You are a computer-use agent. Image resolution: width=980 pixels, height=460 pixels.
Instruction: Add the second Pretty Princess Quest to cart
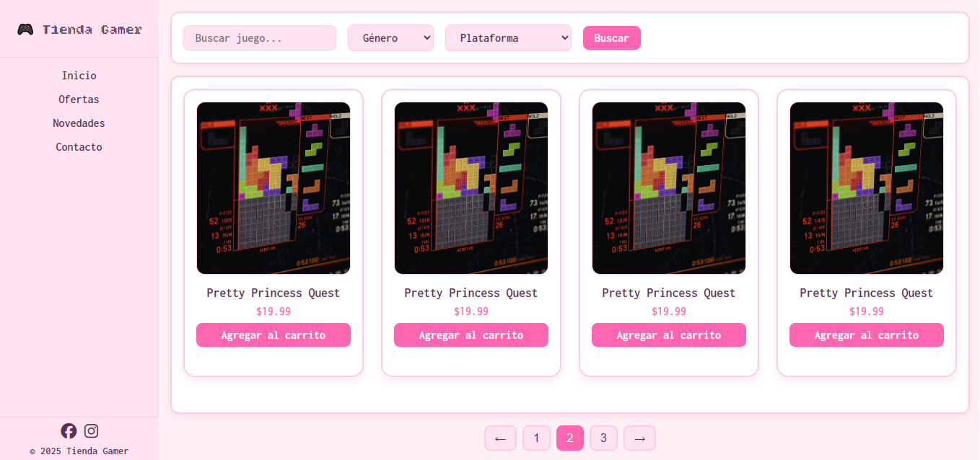[x=471, y=335]
